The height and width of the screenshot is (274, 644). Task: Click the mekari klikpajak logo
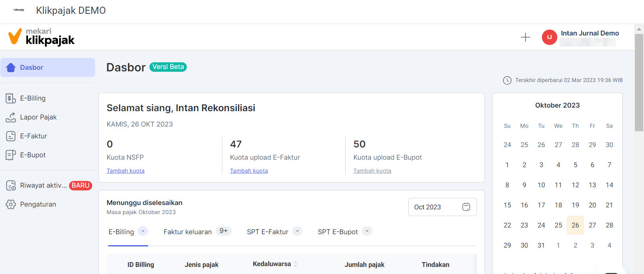point(41,37)
